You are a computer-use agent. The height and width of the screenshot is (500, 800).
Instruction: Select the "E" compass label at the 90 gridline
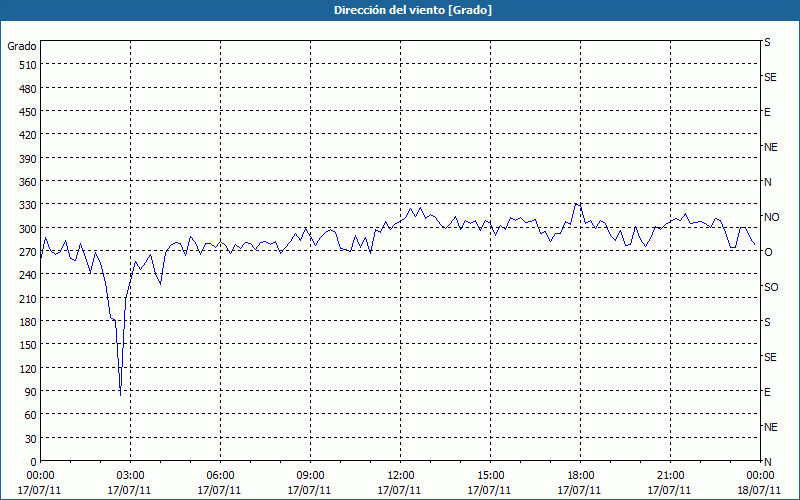pos(767,392)
